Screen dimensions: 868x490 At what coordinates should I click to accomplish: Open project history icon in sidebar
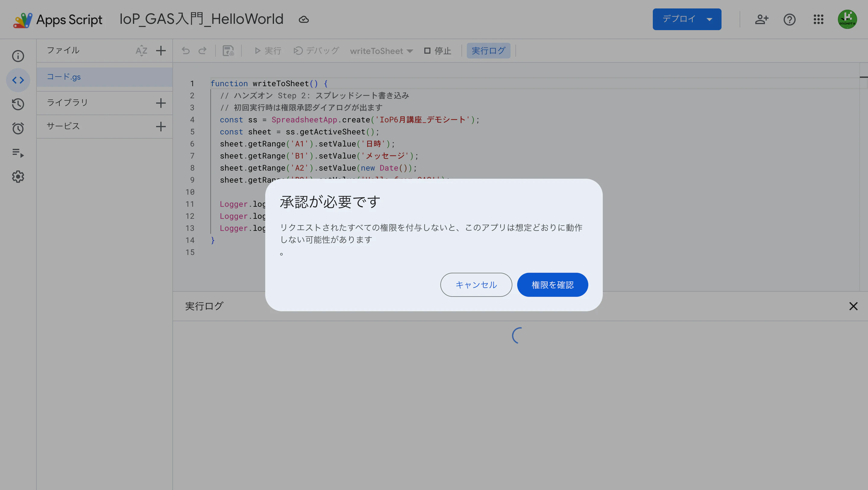[x=18, y=104]
